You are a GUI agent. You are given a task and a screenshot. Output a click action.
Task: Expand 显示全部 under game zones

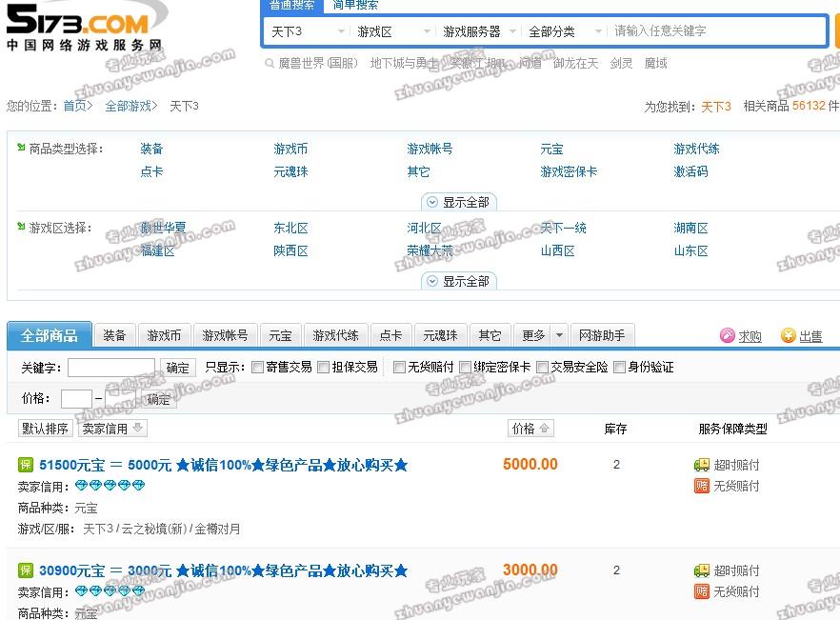(x=459, y=281)
